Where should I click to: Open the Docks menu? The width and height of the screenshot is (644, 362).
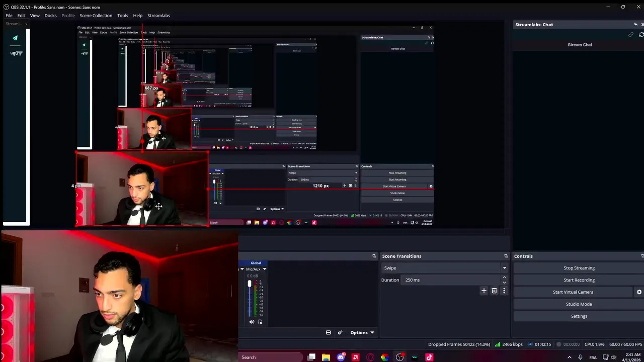pyautogui.click(x=50, y=16)
